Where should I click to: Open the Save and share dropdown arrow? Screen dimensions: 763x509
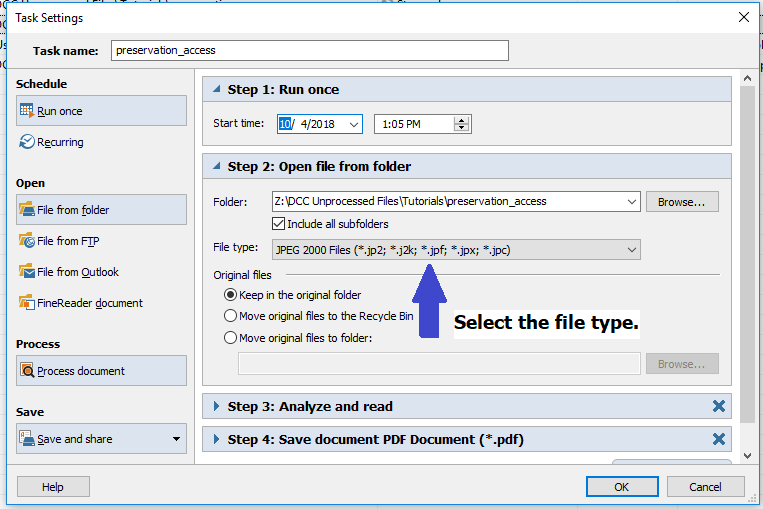(x=177, y=439)
